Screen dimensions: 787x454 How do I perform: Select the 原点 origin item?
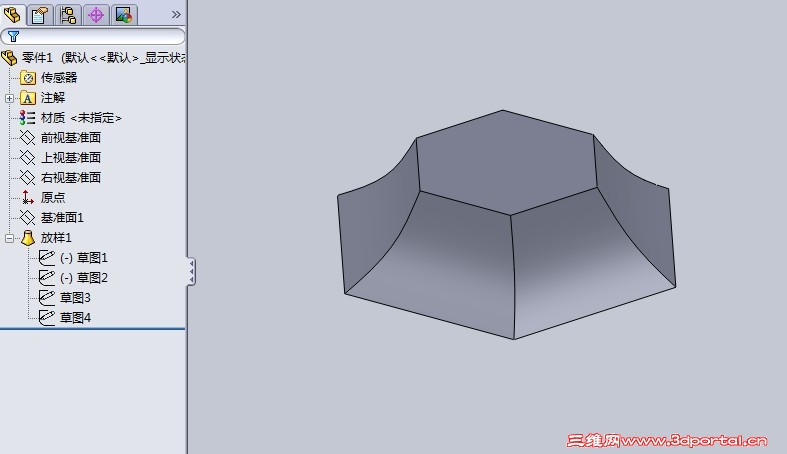(53, 198)
